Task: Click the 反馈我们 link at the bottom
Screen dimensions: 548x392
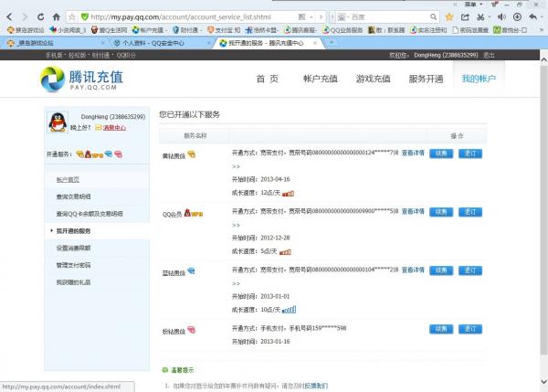Action: [x=316, y=386]
